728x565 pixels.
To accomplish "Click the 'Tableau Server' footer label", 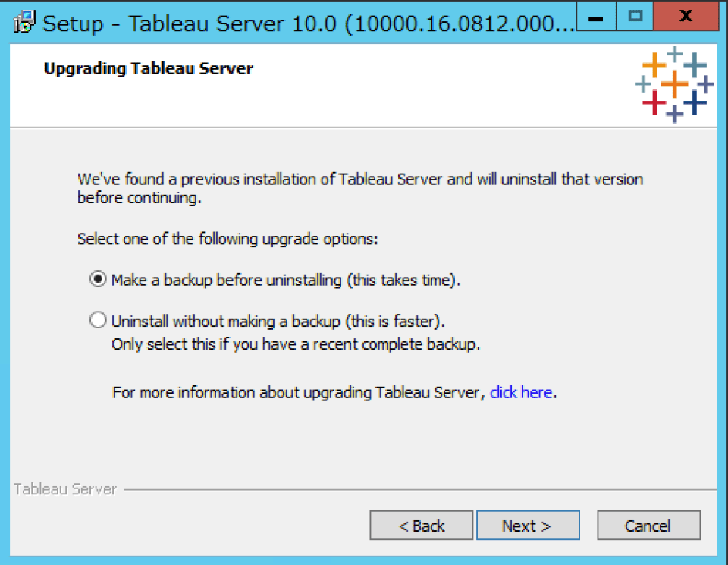I will click(x=65, y=489).
